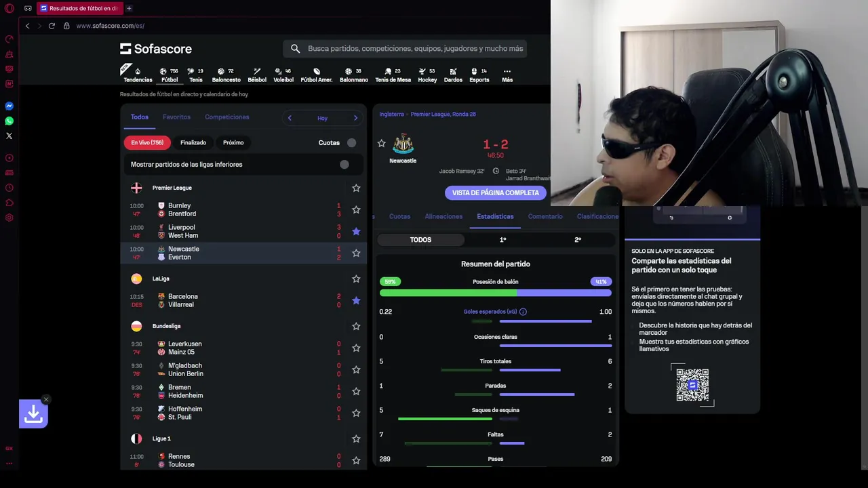Click the browser address bar URL
The height and width of the screenshot is (488, 868).
click(111, 26)
